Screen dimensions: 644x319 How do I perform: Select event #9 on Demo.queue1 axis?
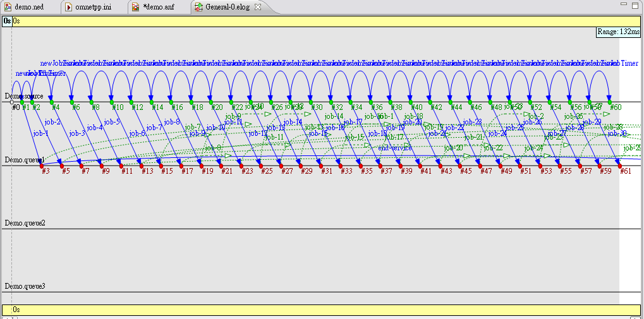[x=102, y=166]
